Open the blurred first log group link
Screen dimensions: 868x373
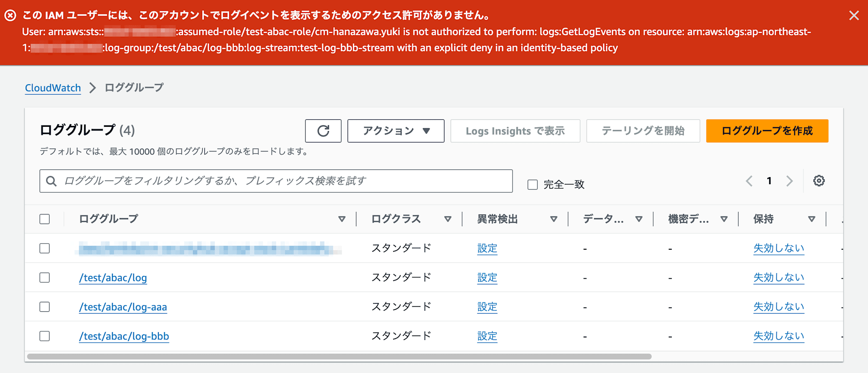point(208,249)
